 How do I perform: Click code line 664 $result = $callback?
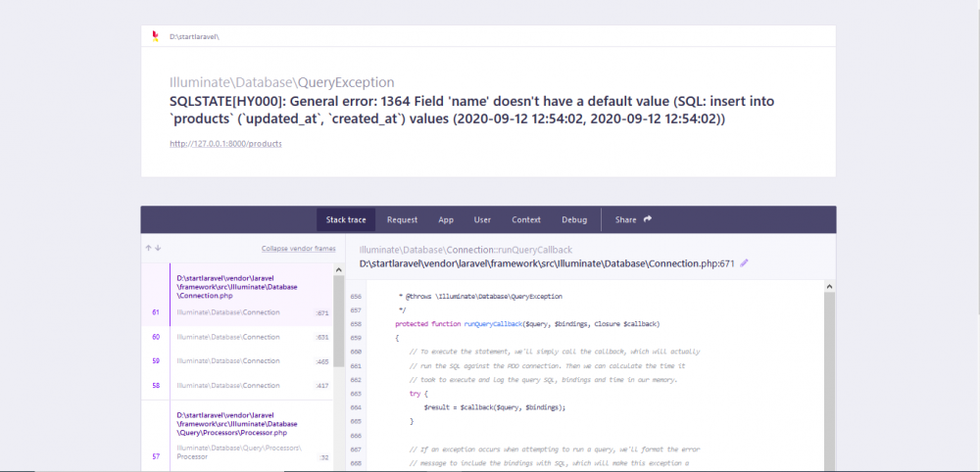[x=494, y=407]
